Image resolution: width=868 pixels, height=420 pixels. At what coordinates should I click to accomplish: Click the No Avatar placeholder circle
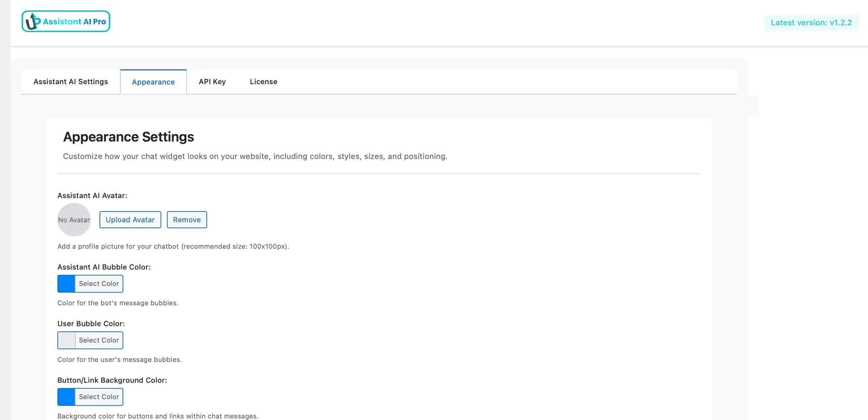coord(74,220)
